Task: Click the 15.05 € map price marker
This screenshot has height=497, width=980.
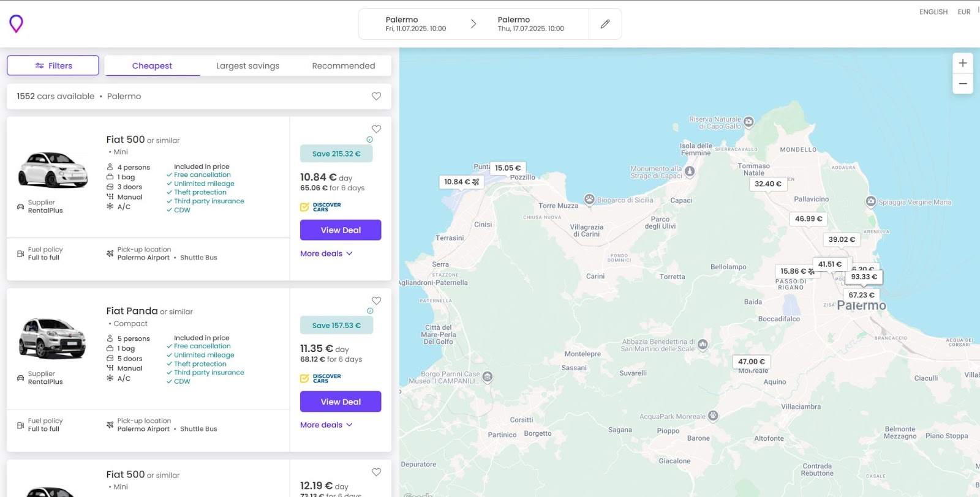Action: [508, 168]
